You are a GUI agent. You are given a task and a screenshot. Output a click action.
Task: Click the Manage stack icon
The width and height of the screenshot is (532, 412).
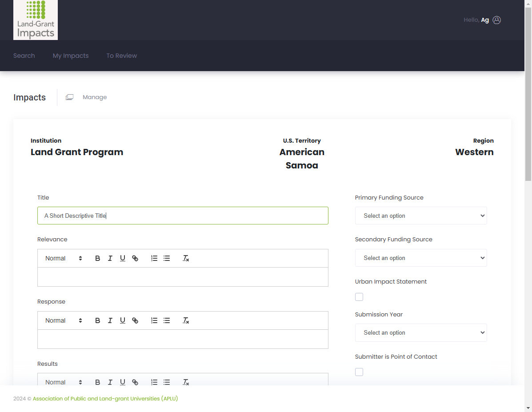pyautogui.click(x=69, y=97)
